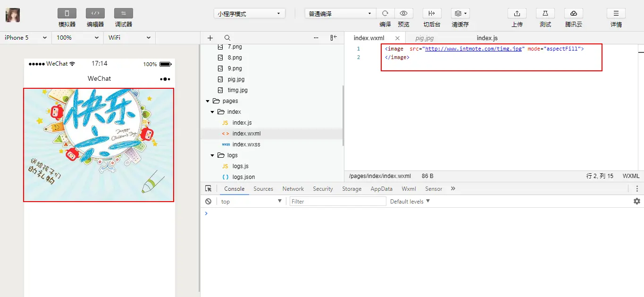Viewport: 644px width, 297px height.
Task: Click the 切后台 switch-to-background icon
Action: 432,13
